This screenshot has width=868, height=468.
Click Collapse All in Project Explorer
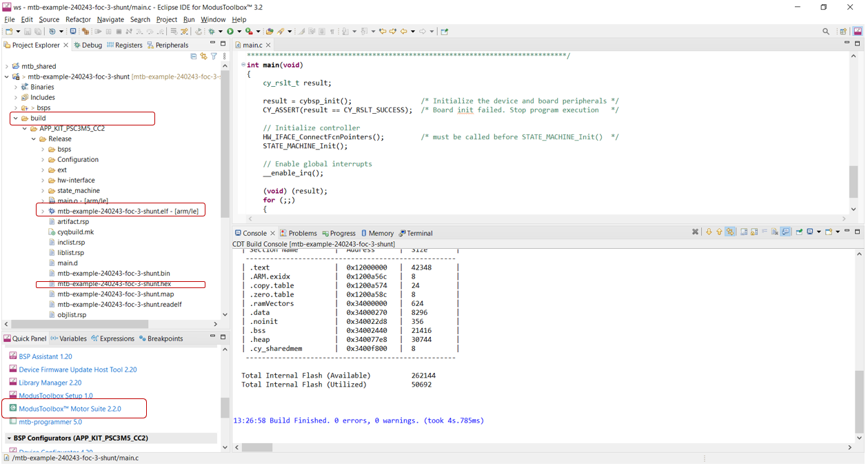click(194, 57)
